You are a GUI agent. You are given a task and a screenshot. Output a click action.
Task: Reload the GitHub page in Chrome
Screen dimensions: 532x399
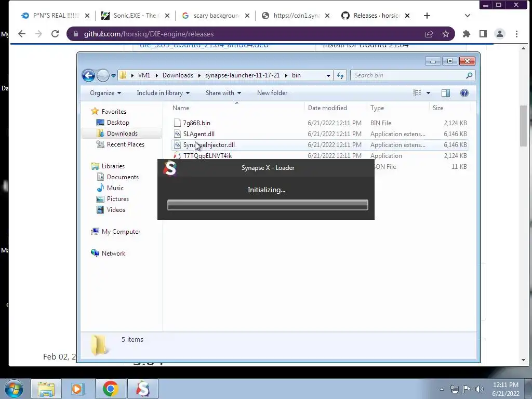55,34
